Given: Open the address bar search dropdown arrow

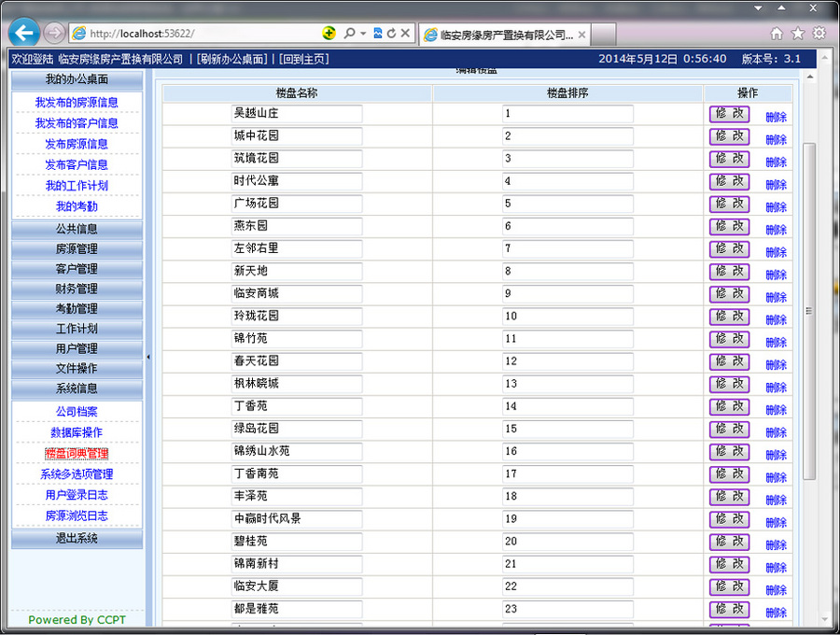Looking at the screenshot, I should click(363, 34).
